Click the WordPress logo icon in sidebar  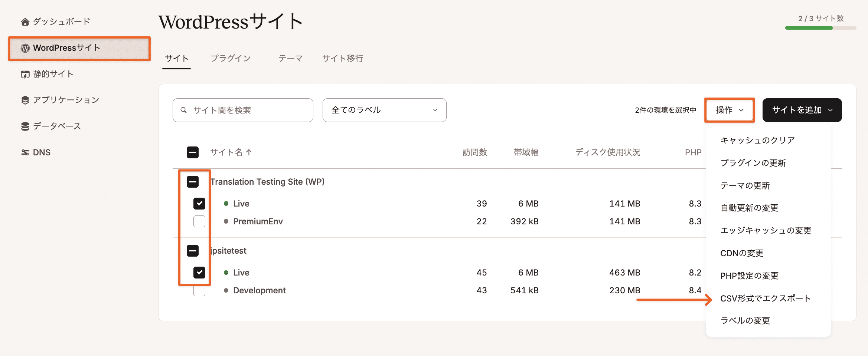[x=25, y=48]
